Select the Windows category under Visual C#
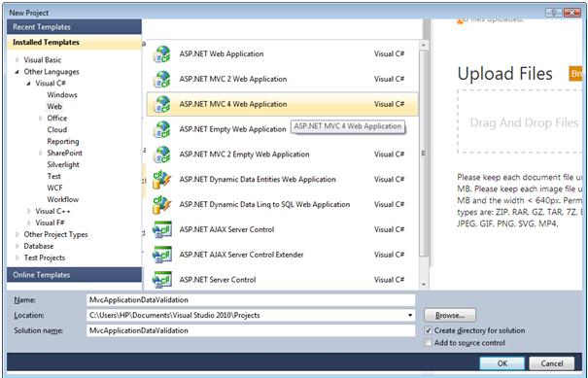This screenshot has width=588, height=378. coord(62,95)
